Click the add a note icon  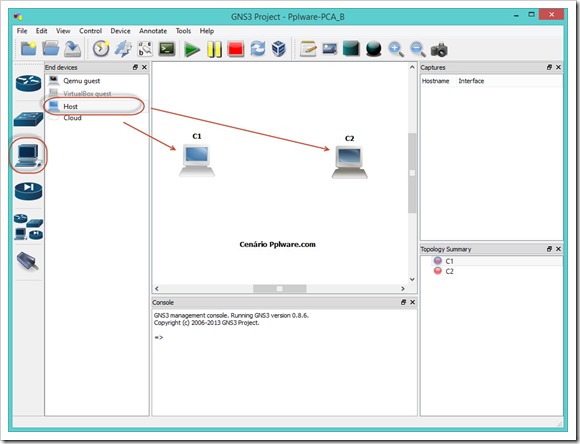(308, 49)
